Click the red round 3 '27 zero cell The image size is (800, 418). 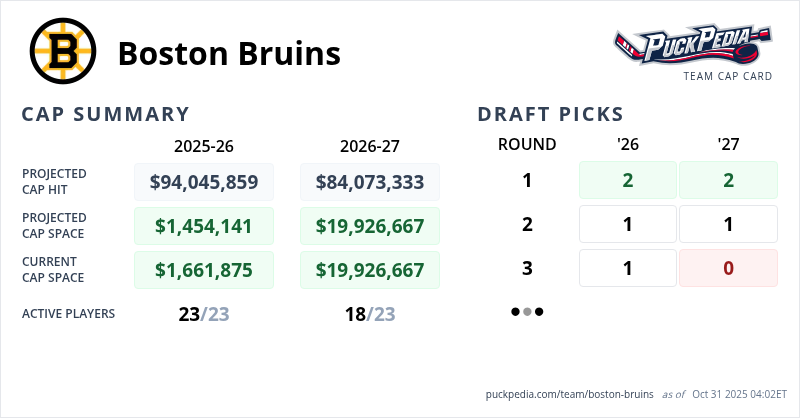(x=728, y=268)
